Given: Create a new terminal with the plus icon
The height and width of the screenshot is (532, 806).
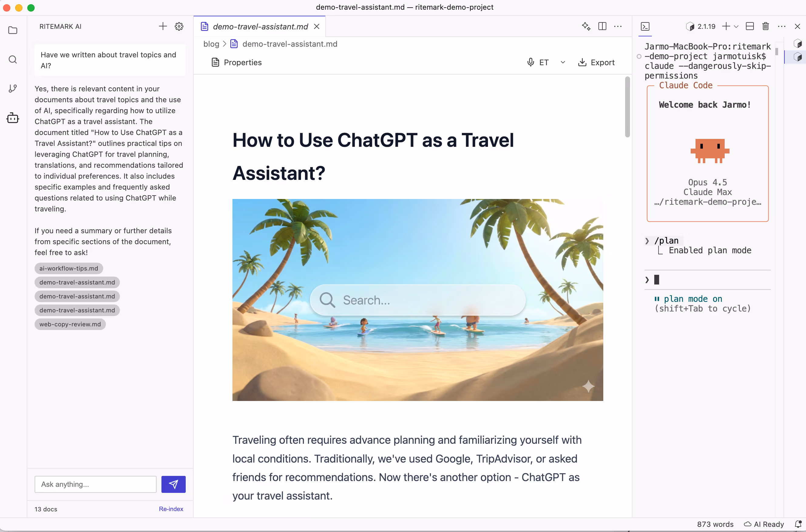Looking at the screenshot, I should [x=726, y=26].
